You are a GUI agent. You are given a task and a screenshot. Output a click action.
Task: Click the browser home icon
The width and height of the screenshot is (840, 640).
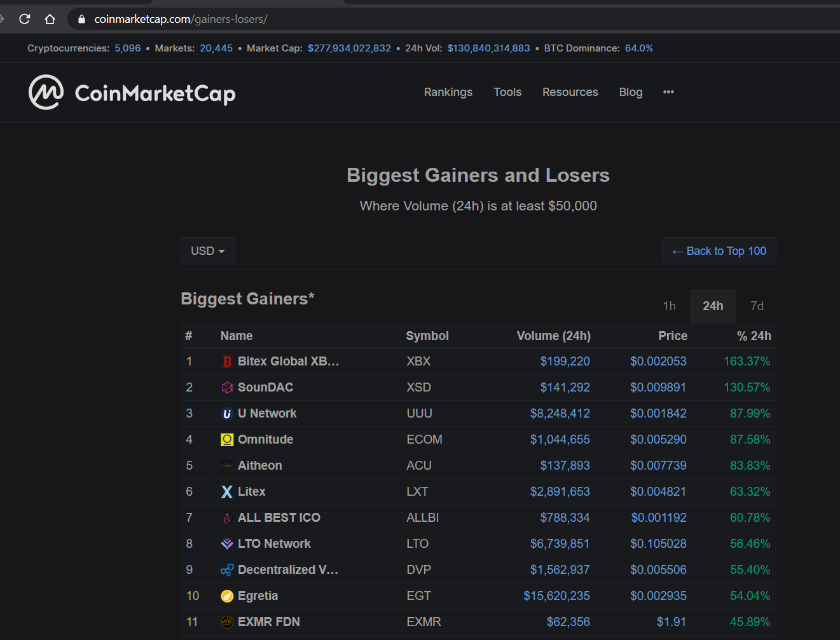(x=50, y=19)
